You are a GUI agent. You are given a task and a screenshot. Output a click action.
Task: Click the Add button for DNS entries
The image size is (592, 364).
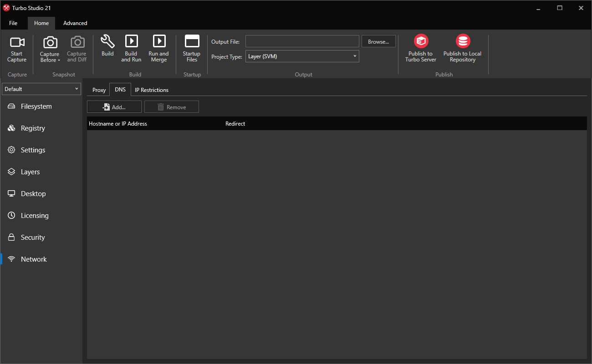point(114,106)
